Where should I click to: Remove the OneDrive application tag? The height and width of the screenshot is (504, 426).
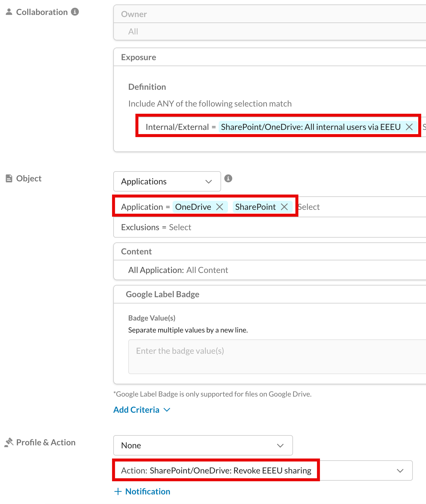220,207
